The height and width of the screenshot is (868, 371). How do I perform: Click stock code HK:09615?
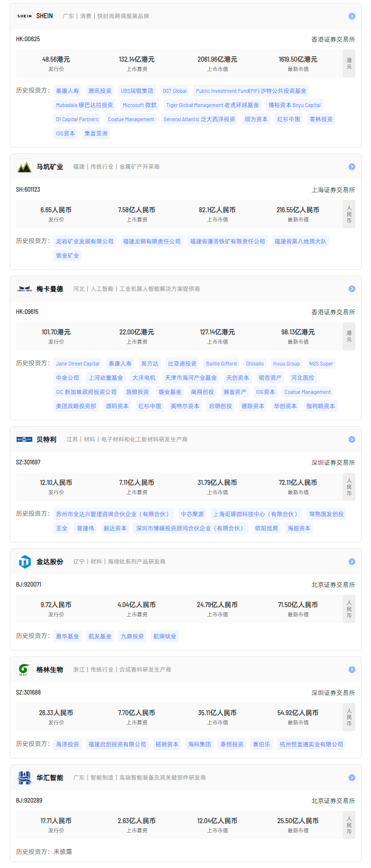point(27,312)
